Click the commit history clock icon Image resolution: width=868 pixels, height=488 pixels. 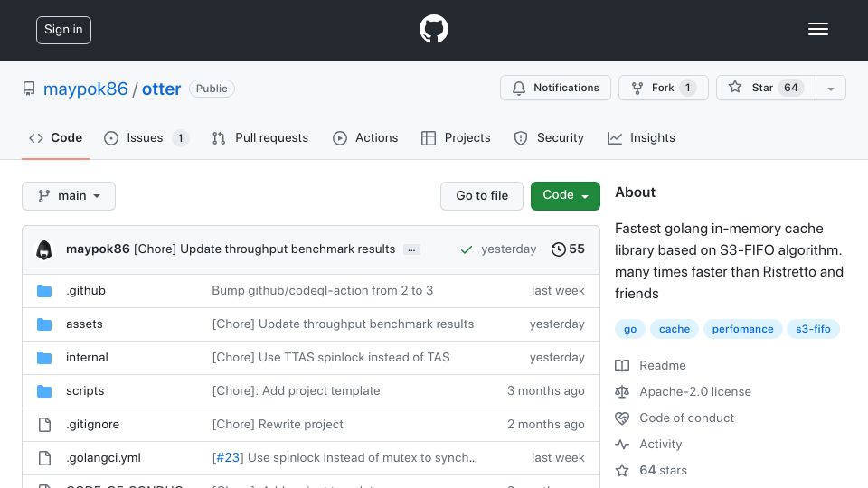(558, 249)
